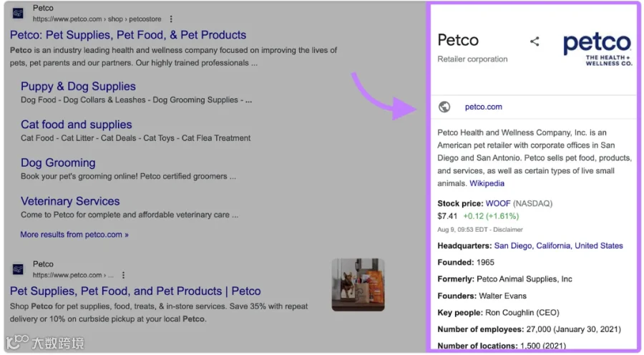Click the dog thumbnail of second Petco result
644x355 pixels.
pos(358,285)
